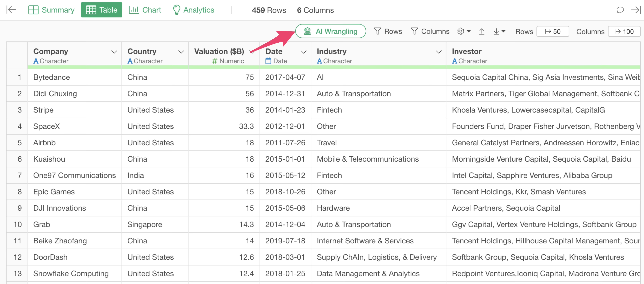Click the India country cell
The width and height of the screenshot is (644, 284).
pos(155,175)
